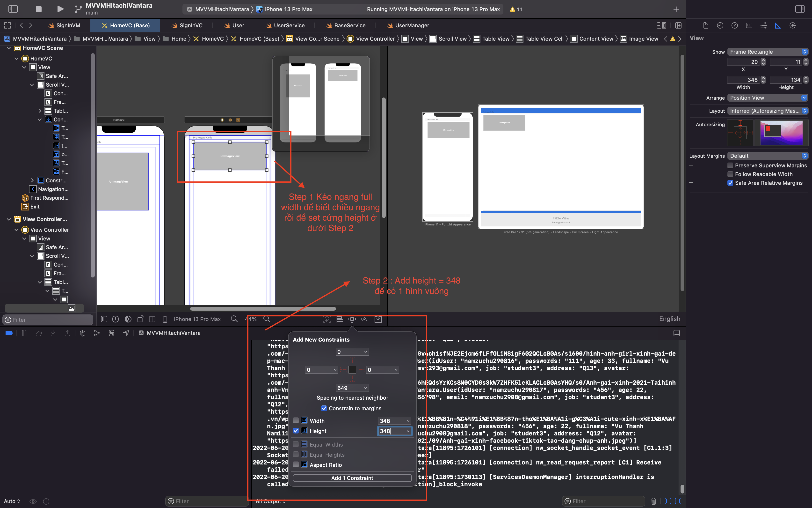Open the Attributes inspector icon
Image resolution: width=812 pixels, height=508 pixels.
[763, 26]
